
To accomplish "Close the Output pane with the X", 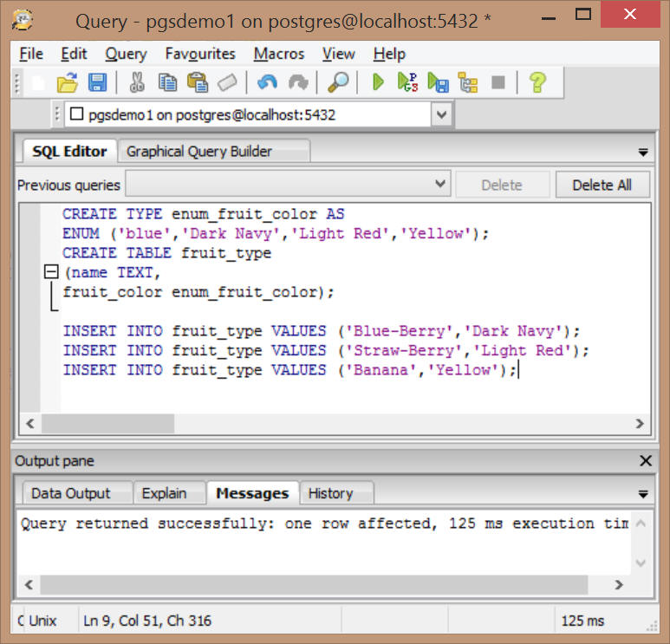I will [645, 460].
